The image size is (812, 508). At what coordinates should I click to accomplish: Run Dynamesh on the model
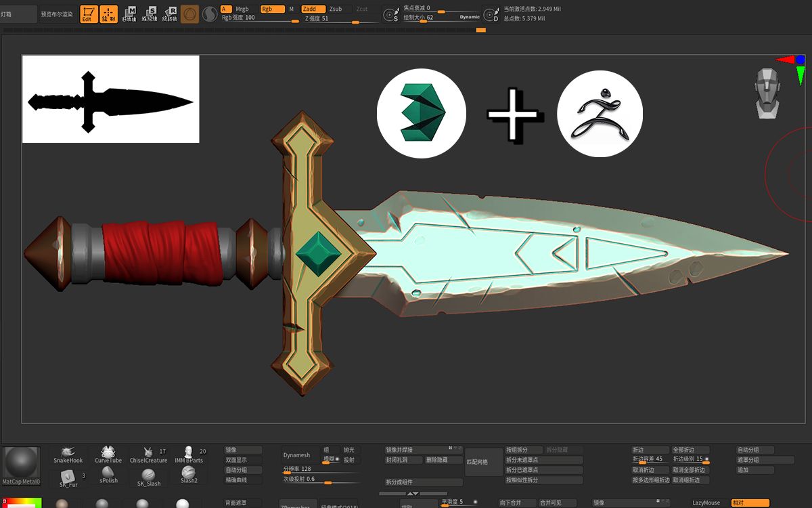[298, 454]
